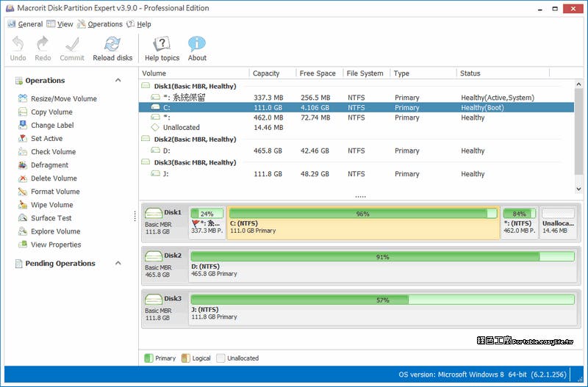This screenshot has height=387, width=588.
Task: Select Resize/Move Volume operation
Action: (x=63, y=99)
